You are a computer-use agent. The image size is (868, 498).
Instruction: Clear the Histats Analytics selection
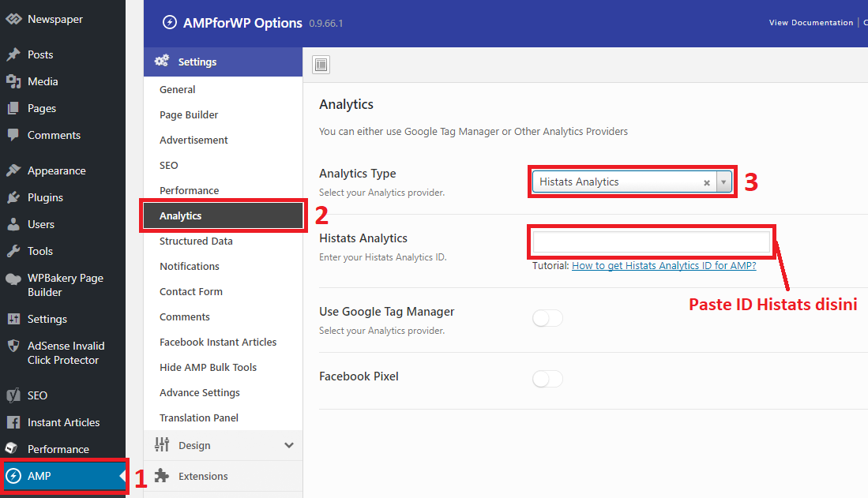pos(707,182)
